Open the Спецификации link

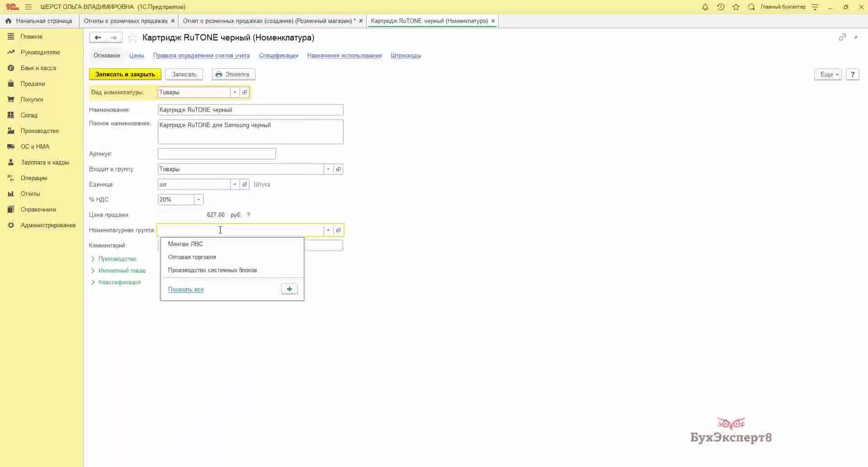tap(278, 56)
